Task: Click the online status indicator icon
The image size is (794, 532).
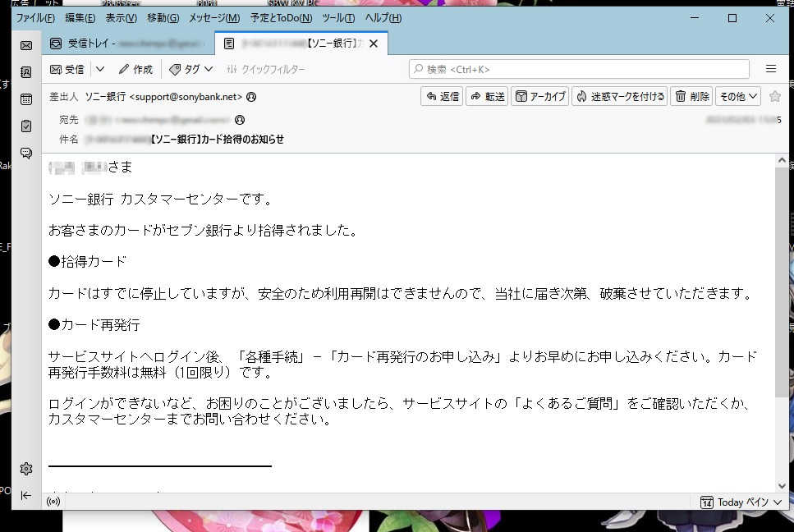Action: point(53,501)
